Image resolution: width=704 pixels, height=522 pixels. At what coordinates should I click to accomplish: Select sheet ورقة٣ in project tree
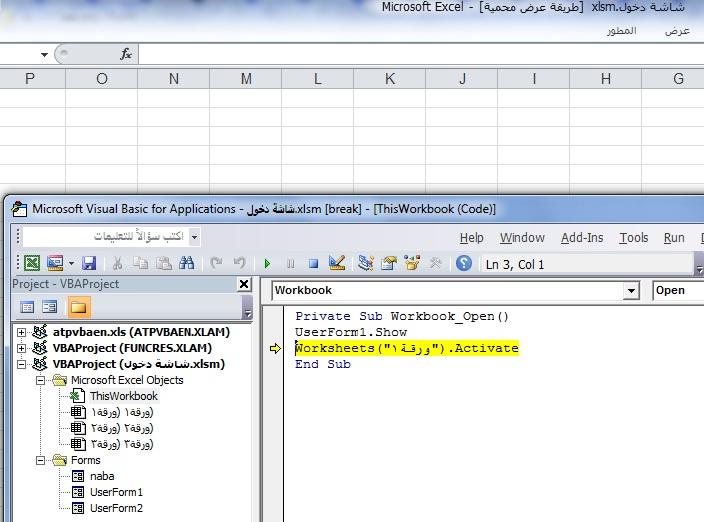(x=122, y=444)
